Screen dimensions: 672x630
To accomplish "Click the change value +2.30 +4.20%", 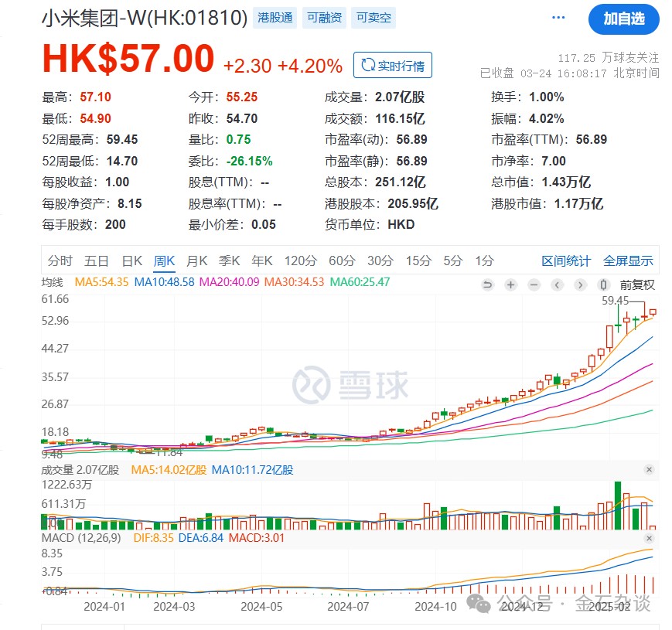I will point(283,66).
